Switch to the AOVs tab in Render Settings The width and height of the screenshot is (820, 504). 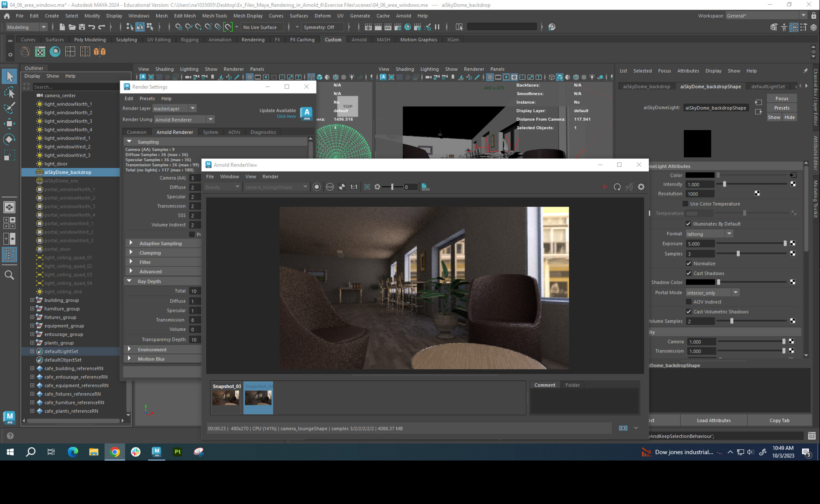coord(234,132)
